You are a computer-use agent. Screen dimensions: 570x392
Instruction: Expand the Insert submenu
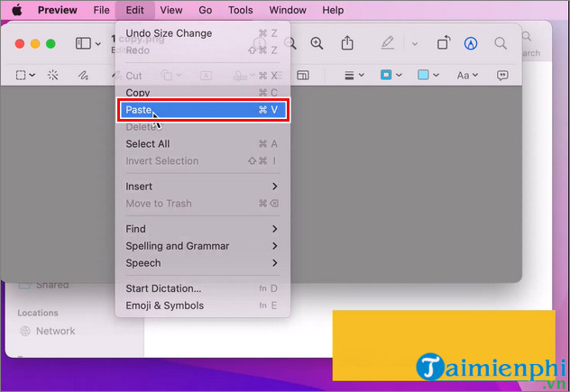click(202, 187)
